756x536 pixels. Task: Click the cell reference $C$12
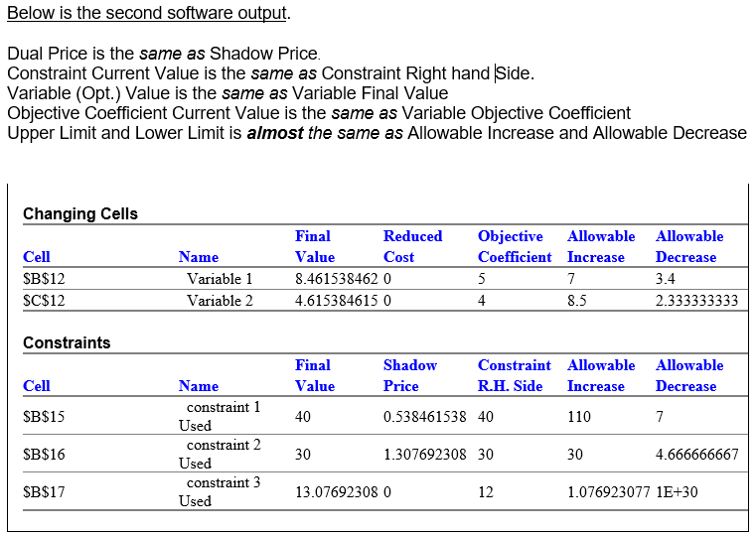pos(44,301)
